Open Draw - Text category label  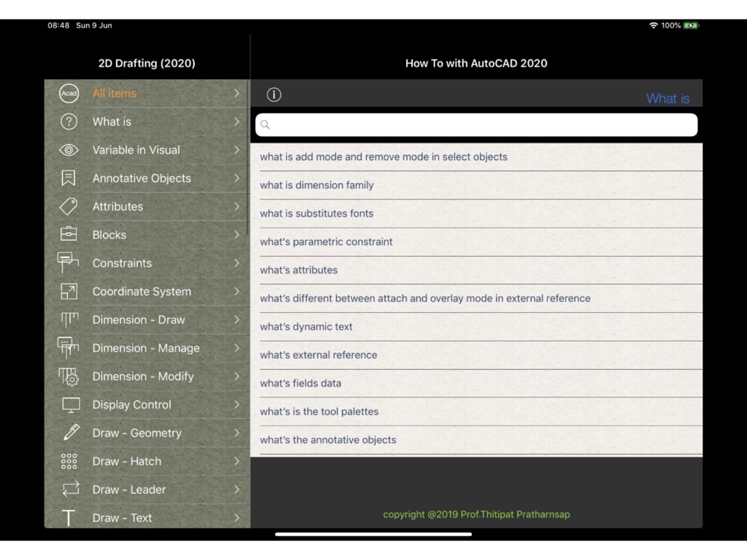pyautogui.click(x=122, y=517)
